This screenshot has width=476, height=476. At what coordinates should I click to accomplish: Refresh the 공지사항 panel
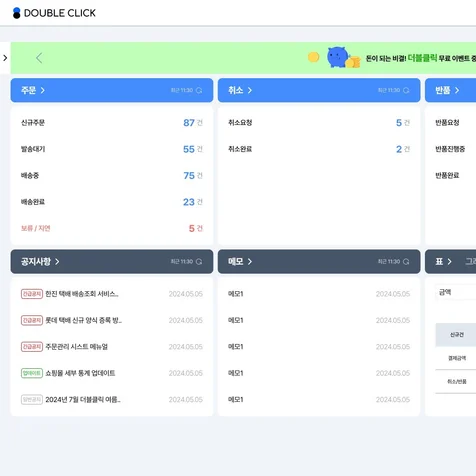[199, 262]
